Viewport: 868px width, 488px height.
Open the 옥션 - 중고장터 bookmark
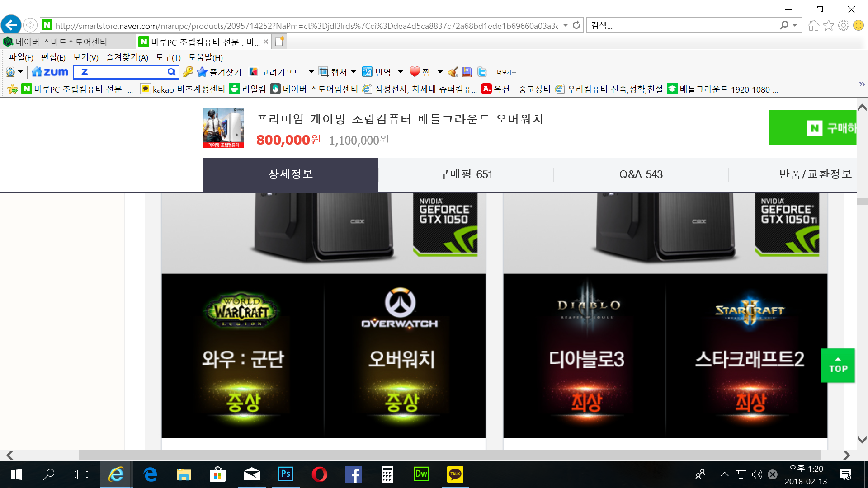[516, 89]
